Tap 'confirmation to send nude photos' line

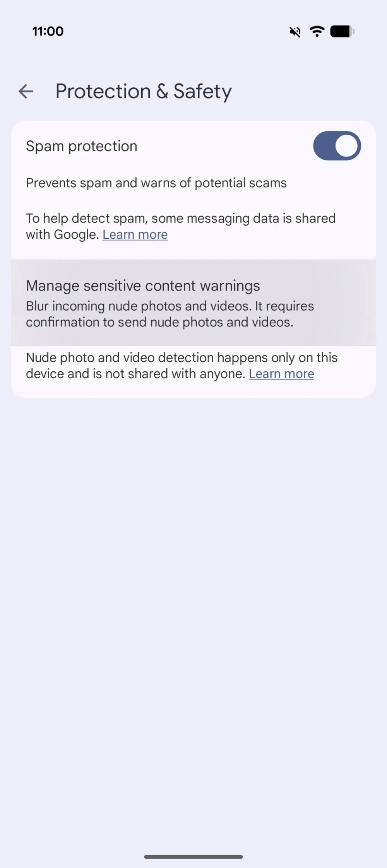(x=159, y=322)
